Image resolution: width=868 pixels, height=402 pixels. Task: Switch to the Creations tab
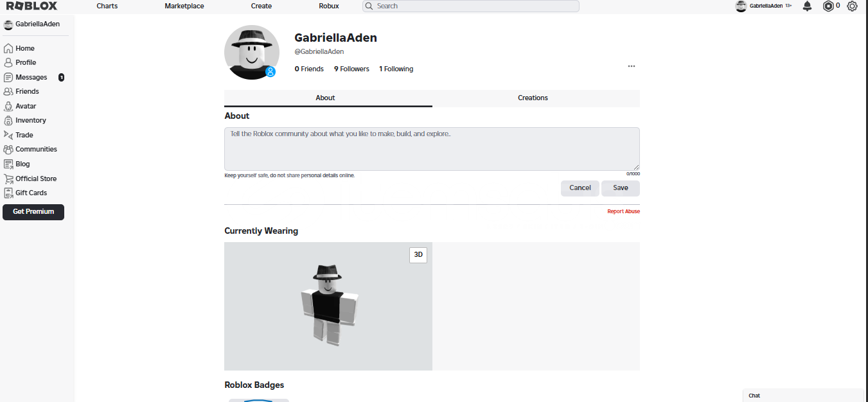[536, 98]
